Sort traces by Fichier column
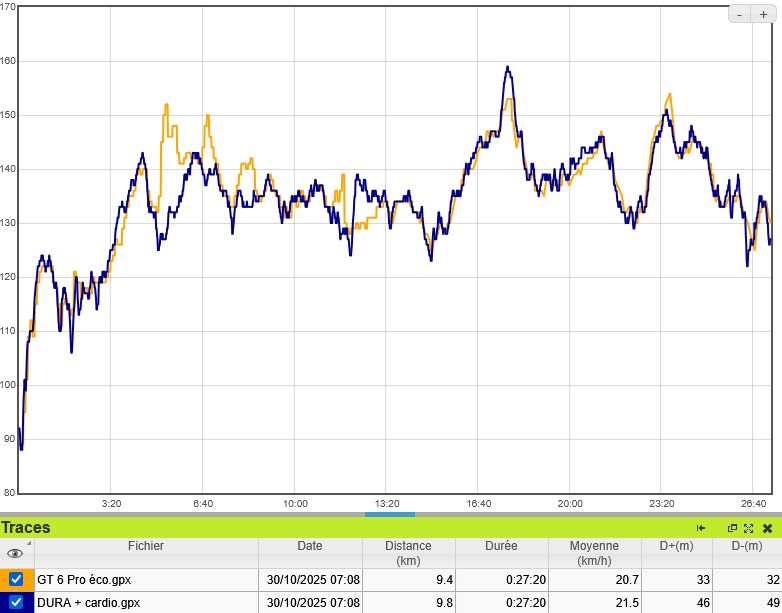This screenshot has width=782, height=613. pyautogui.click(x=145, y=546)
